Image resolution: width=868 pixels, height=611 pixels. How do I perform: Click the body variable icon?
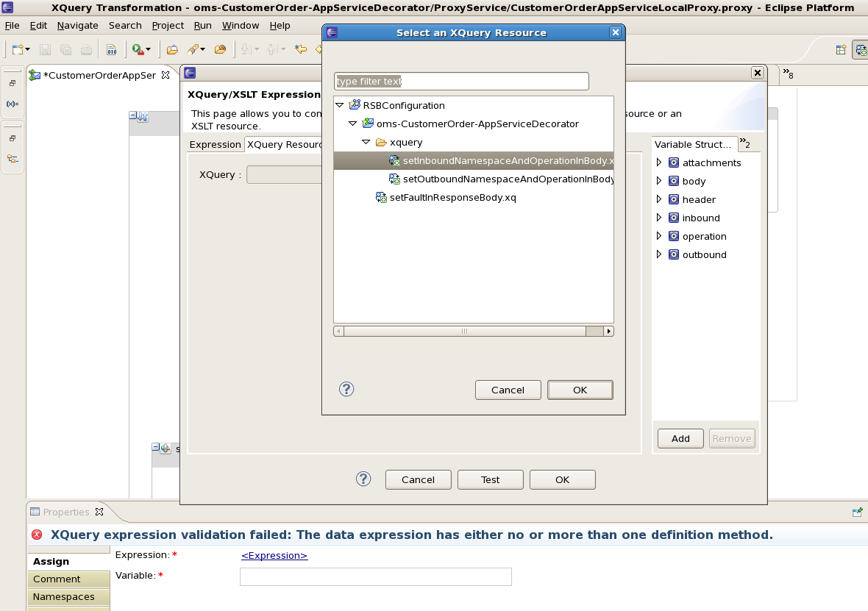674,181
